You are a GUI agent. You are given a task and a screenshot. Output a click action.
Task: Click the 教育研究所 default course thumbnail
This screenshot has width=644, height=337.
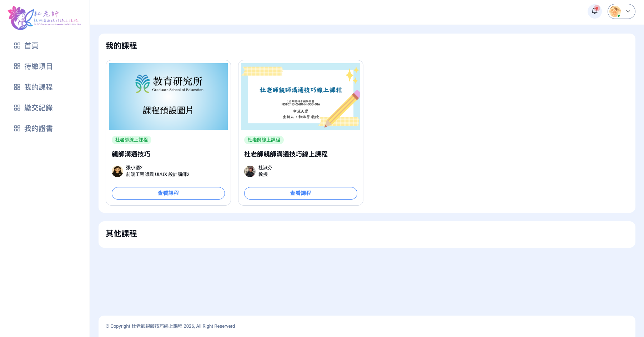(168, 96)
